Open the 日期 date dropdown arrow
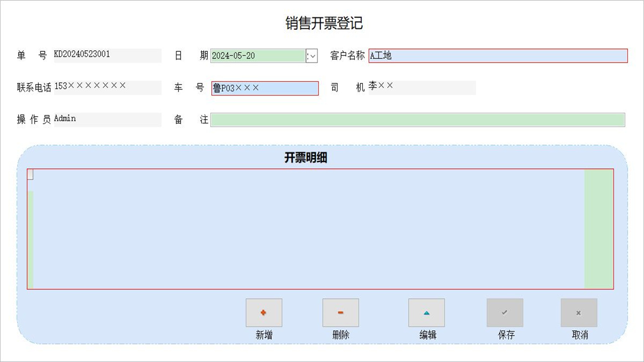Viewport: 644px width, 362px height. click(312, 56)
